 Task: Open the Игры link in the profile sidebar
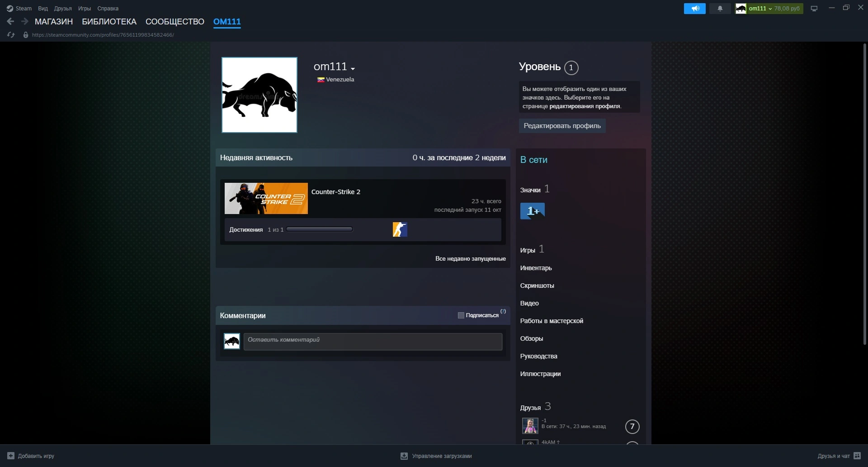[x=528, y=250]
